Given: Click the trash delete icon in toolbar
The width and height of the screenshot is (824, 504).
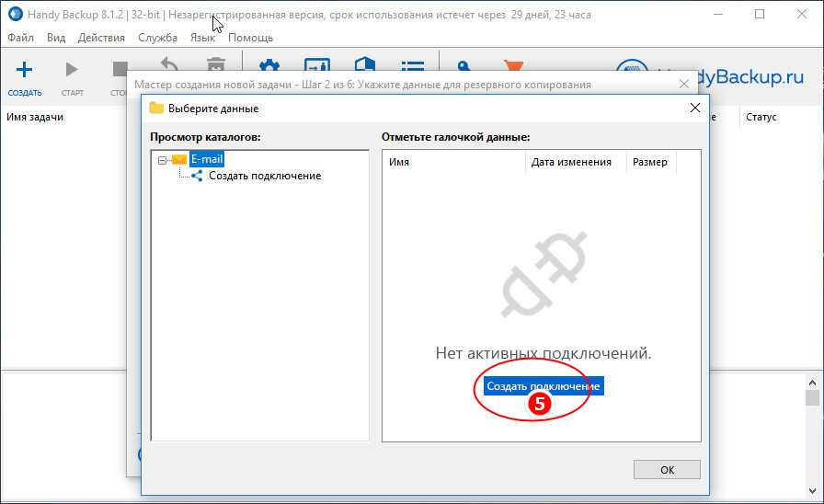Looking at the screenshot, I should [x=216, y=65].
